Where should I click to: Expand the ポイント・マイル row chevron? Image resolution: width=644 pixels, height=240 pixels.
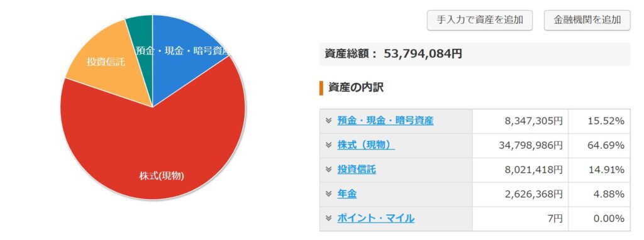click(x=328, y=218)
